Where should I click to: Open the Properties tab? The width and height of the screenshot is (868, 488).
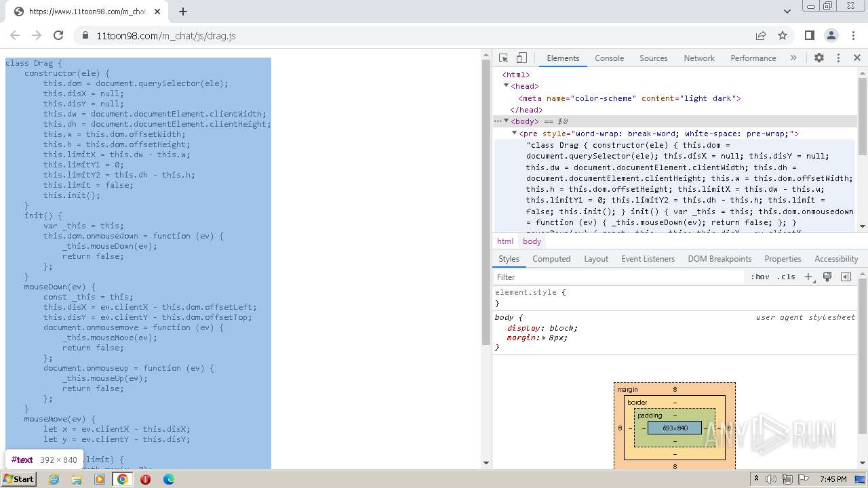783,259
